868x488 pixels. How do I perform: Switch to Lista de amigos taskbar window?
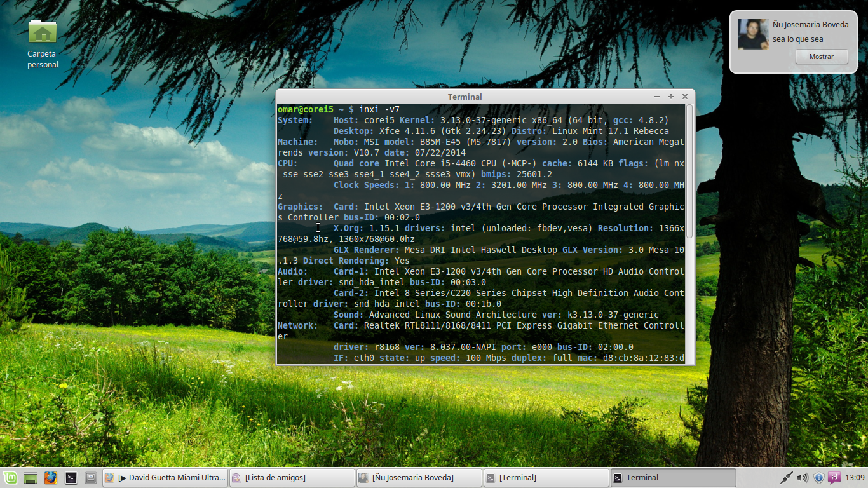tap(292, 478)
